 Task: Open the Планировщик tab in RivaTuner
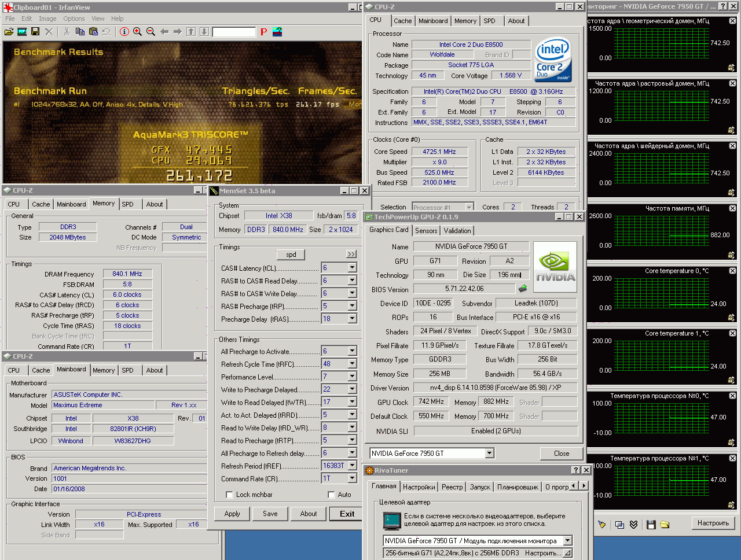click(518, 487)
